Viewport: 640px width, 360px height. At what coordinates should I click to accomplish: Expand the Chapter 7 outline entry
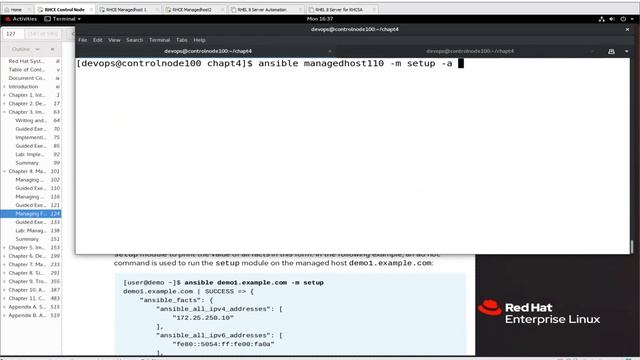click(x=4, y=264)
